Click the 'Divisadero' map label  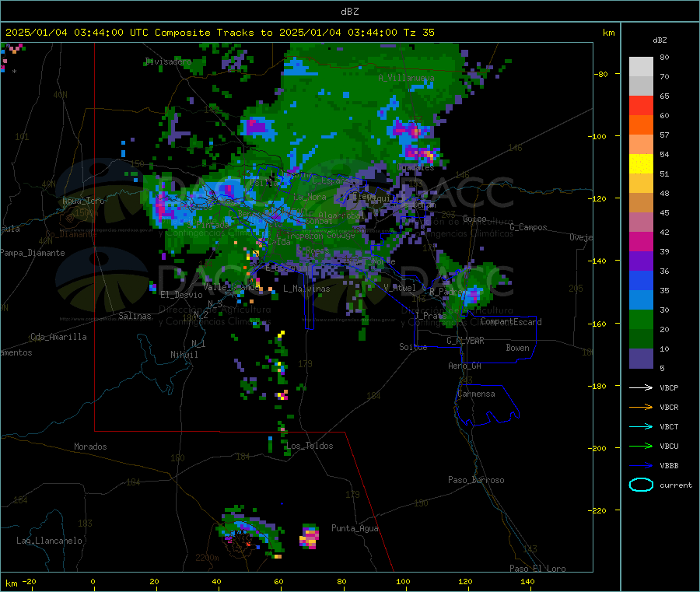pyautogui.click(x=169, y=61)
